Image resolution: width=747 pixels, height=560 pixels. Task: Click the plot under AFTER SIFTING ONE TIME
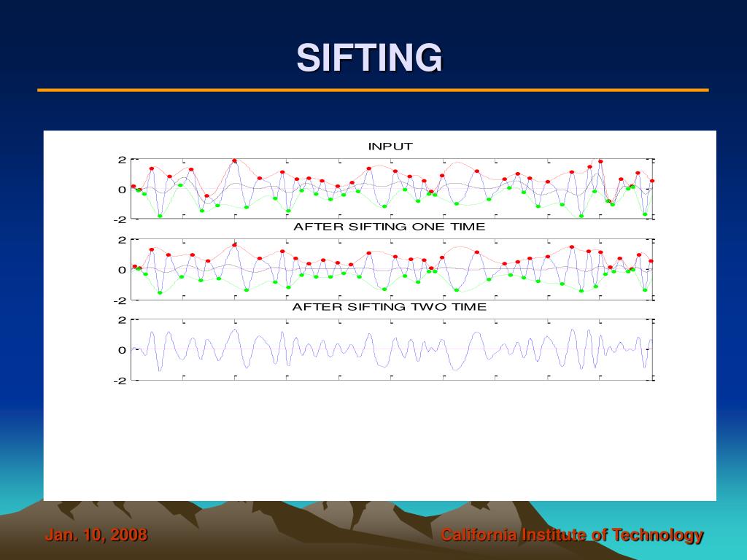tap(392, 269)
